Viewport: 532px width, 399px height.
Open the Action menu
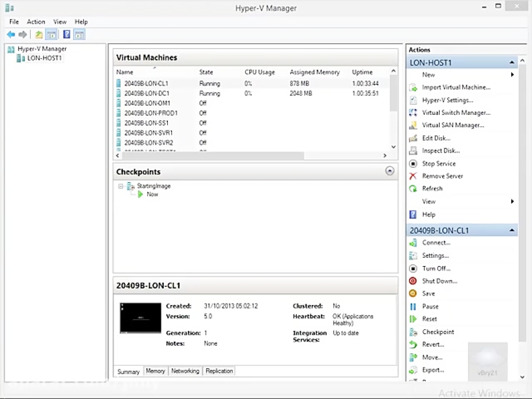point(35,22)
